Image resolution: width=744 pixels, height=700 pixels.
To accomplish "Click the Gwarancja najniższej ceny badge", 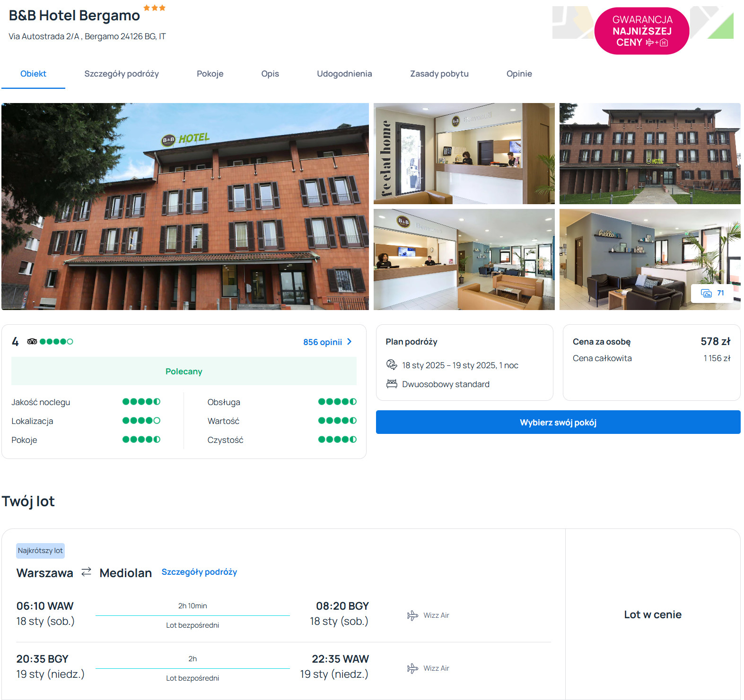I will pos(641,31).
